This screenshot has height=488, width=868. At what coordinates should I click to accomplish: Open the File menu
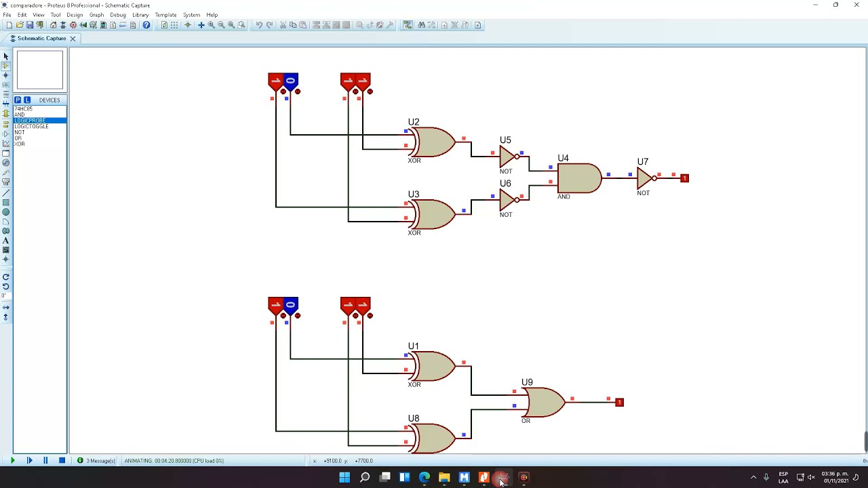pyautogui.click(x=7, y=15)
